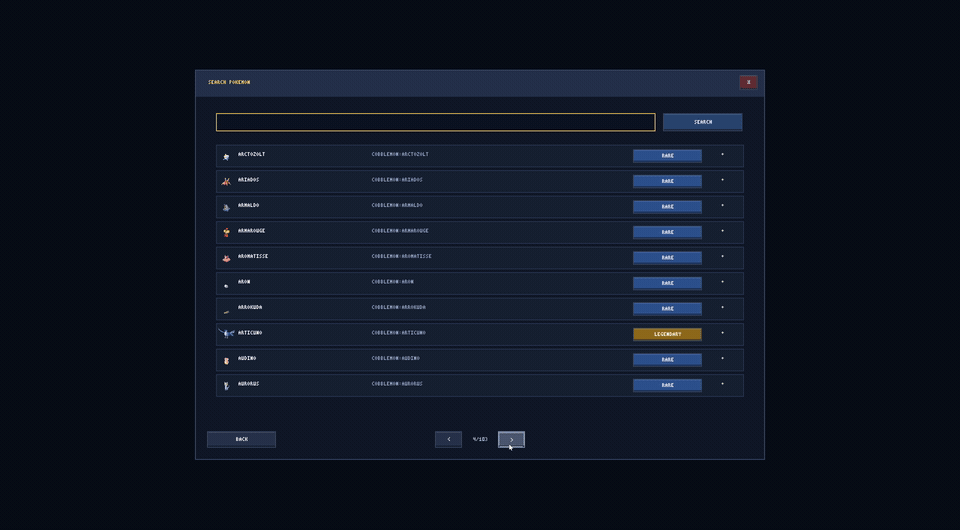Select the ARON name text
The height and width of the screenshot is (530, 960).
click(244, 282)
